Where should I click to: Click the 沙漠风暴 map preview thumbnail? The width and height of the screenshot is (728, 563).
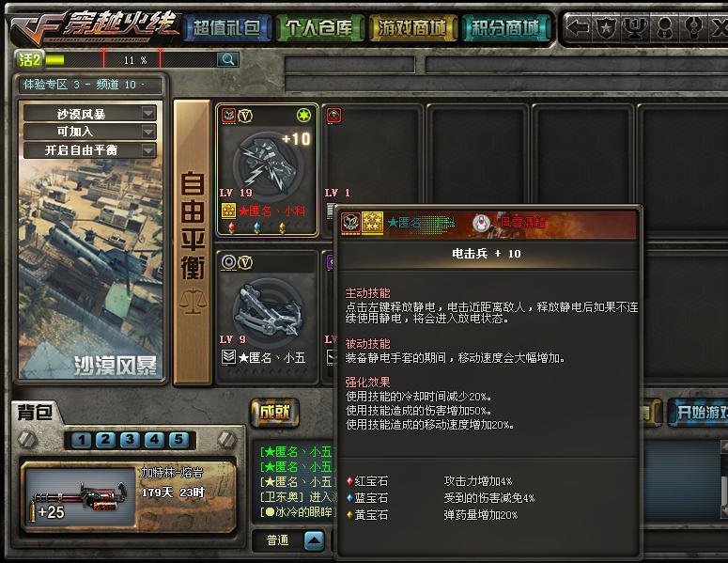tap(91, 270)
